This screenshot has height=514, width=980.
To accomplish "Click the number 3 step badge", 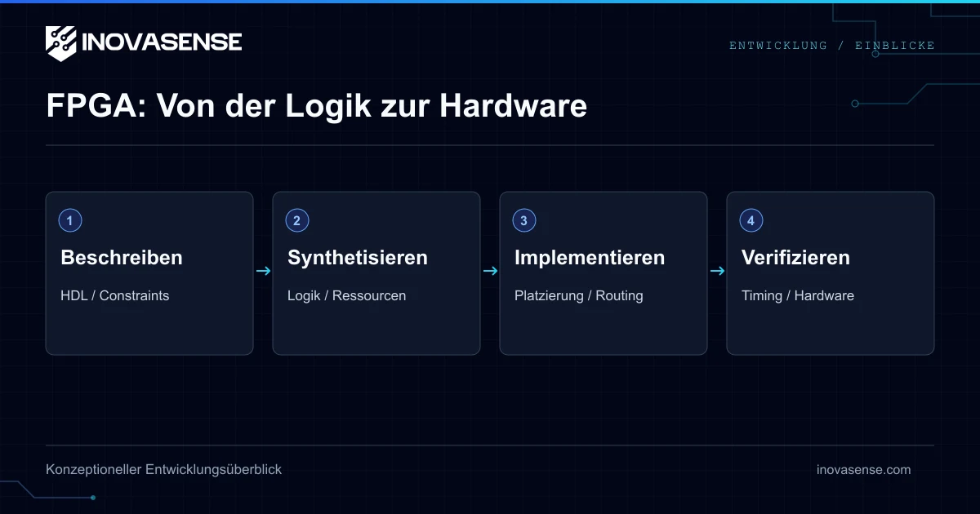I will pos(524,220).
